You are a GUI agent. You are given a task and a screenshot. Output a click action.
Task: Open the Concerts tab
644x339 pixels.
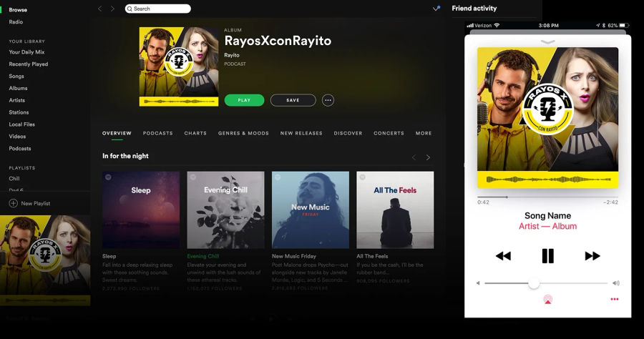coord(389,134)
